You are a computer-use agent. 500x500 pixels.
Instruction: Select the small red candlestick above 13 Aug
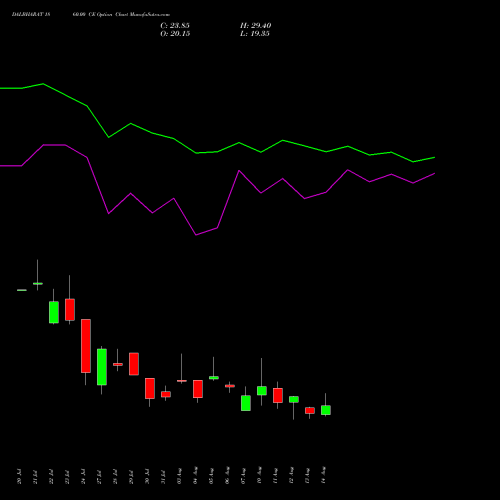310,410
